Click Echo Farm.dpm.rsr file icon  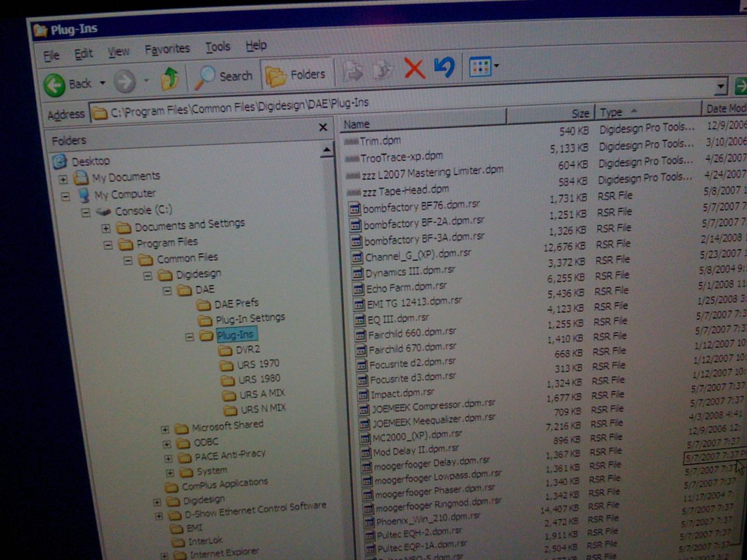pyautogui.click(x=359, y=289)
